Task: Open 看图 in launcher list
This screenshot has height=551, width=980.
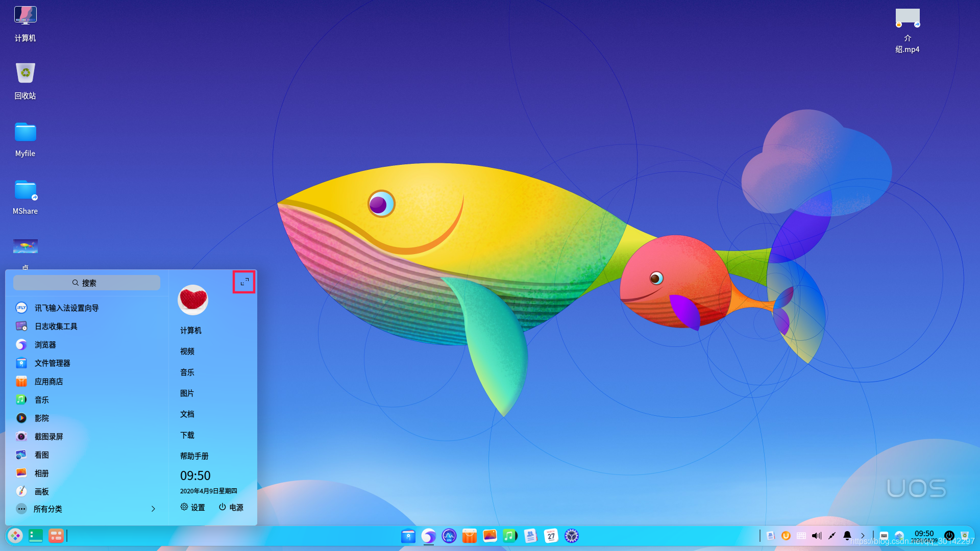Action: pos(86,455)
